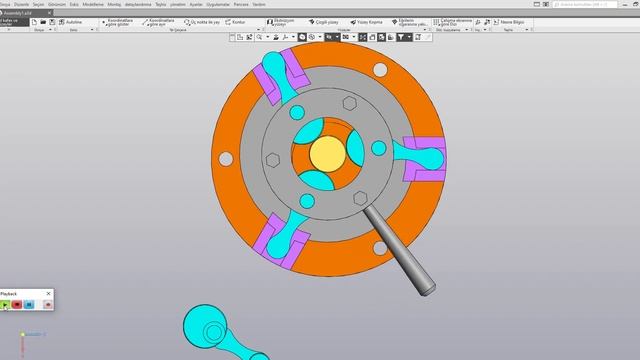The height and width of the screenshot is (360, 640).
Task: Create a new document with the blank page icon
Action: pos(34,22)
